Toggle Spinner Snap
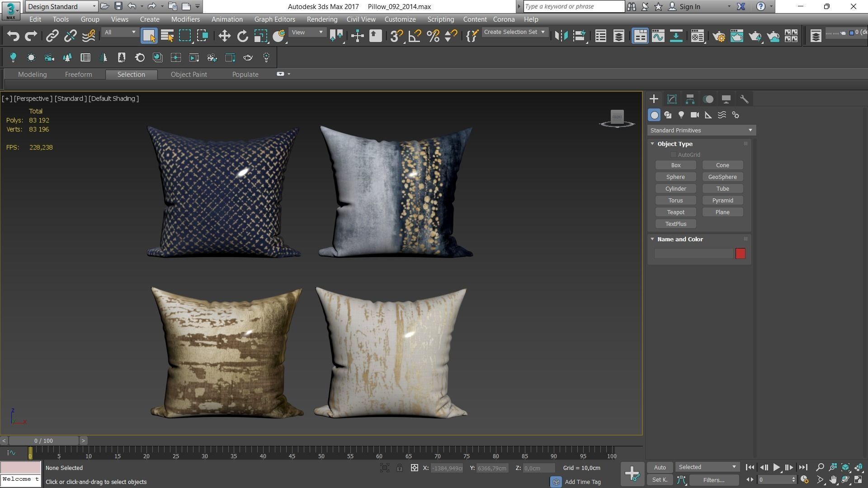Screen dimensions: 868x488 [x=451, y=36]
